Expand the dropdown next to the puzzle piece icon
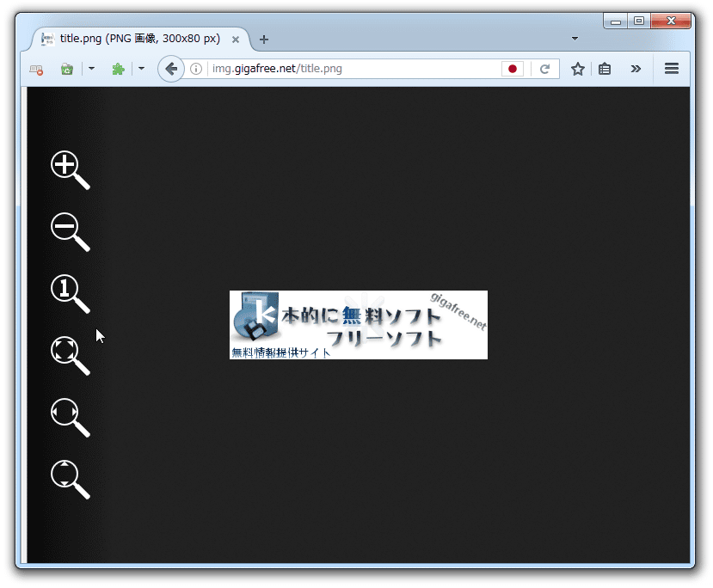 pyautogui.click(x=141, y=69)
